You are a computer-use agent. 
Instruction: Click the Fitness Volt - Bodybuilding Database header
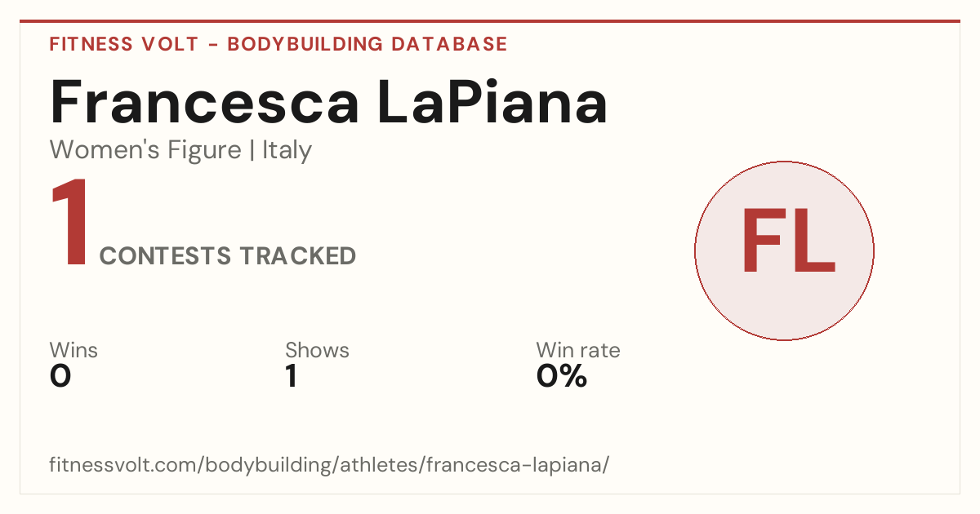pyautogui.click(x=278, y=44)
